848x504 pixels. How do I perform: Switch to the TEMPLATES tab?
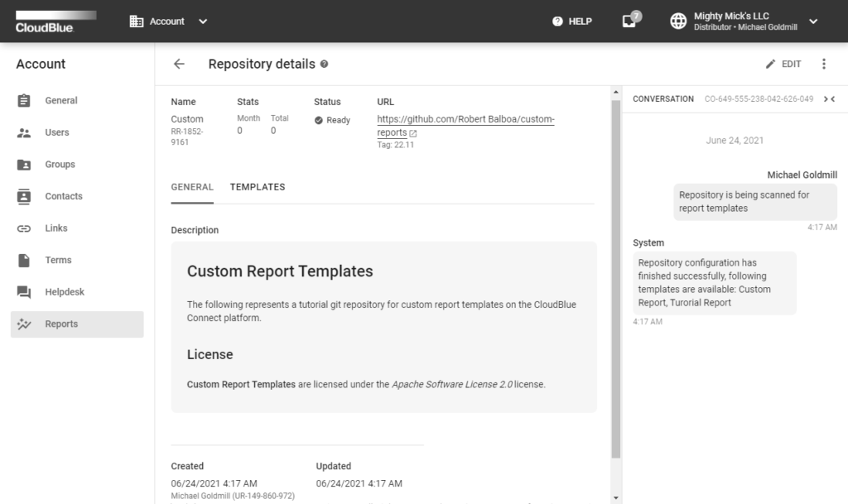coord(258,187)
